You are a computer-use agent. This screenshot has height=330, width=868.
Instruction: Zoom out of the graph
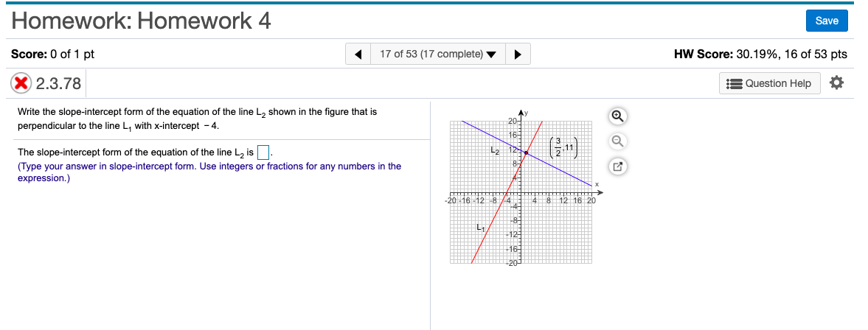(x=618, y=141)
